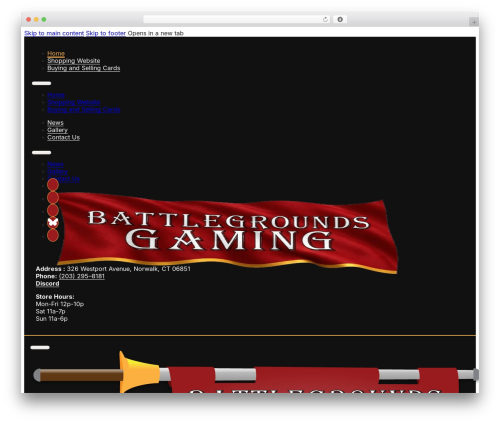Open a new tab with the plus button
This screenshot has width=500, height=423.
474,22
